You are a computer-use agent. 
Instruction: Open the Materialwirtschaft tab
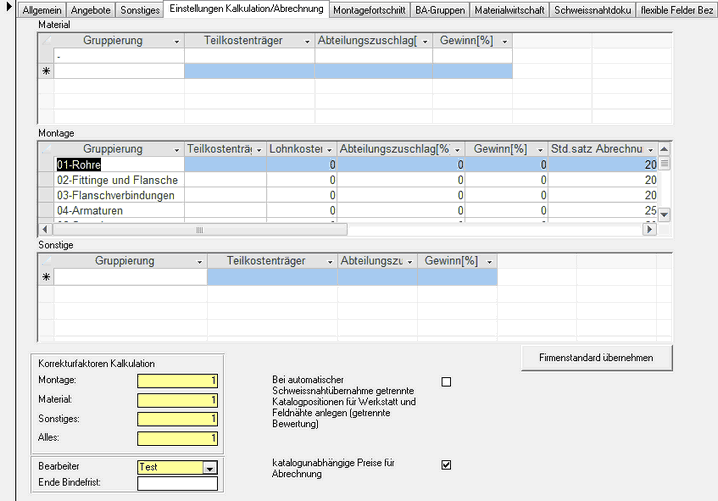coord(510,9)
